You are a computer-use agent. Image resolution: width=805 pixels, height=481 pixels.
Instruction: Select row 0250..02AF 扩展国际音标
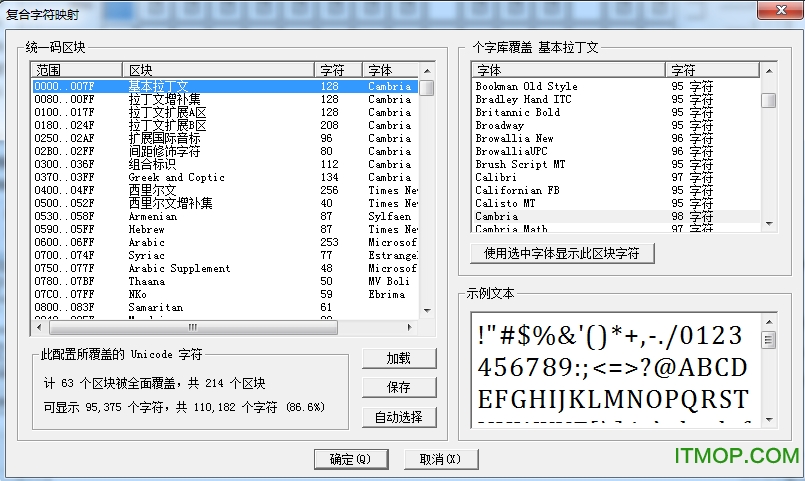point(225,138)
